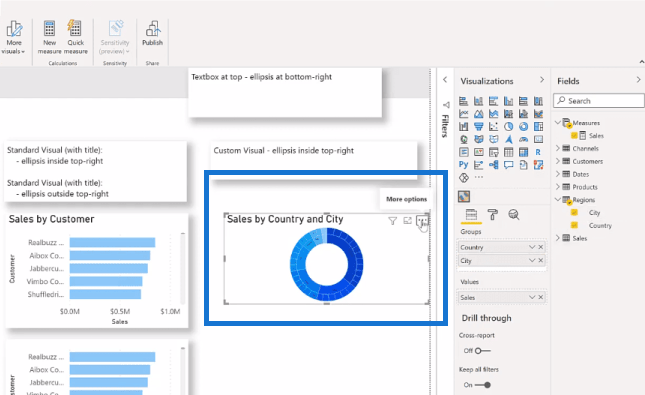
Task: Collapse the Regions table
Action: click(x=558, y=200)
